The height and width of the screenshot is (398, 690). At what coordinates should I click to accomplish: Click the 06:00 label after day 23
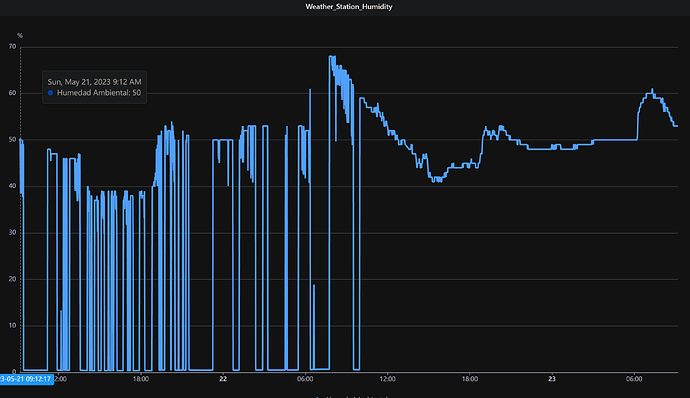tap(634, 379)
